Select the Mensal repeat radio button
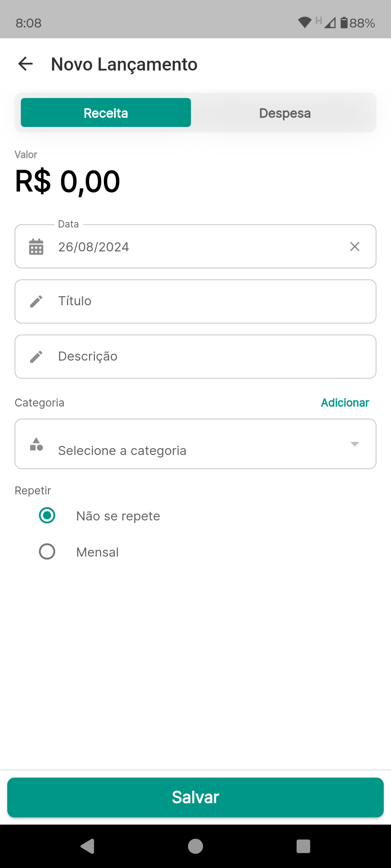 [47, 552]
